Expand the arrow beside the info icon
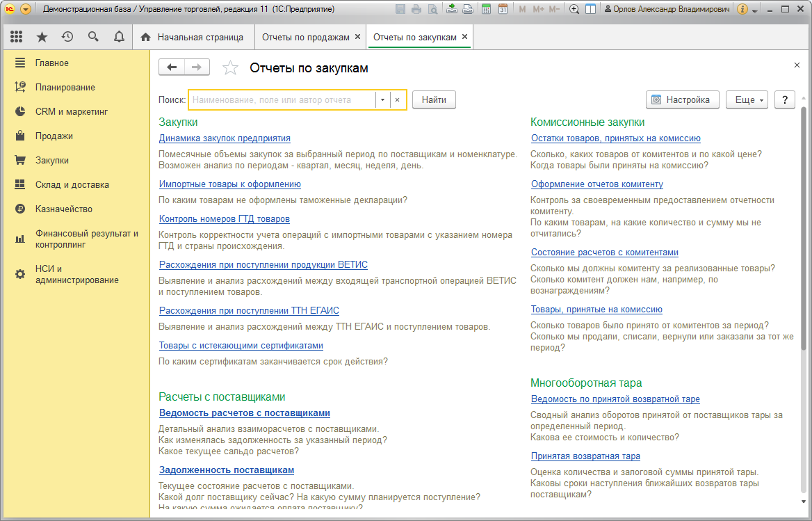The width and height of the screenshot is (812, 521). [755, 10]
